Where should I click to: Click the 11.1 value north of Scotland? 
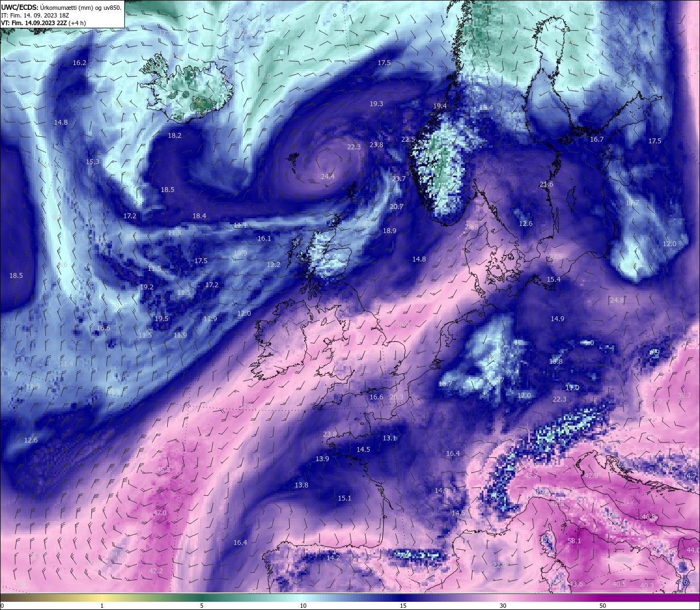(240, 225)
